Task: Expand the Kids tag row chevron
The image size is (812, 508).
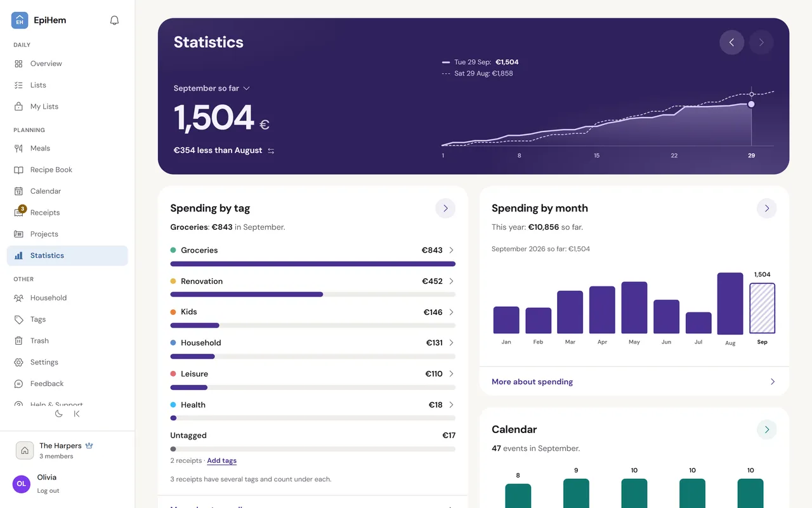Action: point(451,312)
